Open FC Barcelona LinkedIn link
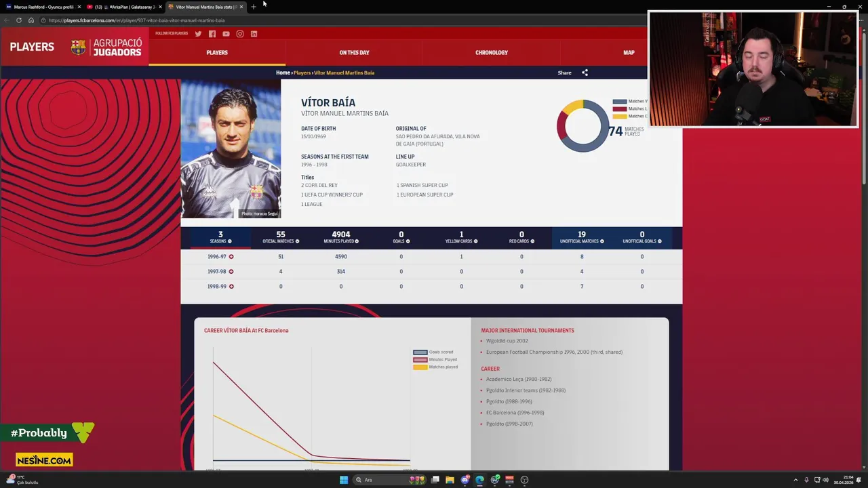 coord(254,34)
